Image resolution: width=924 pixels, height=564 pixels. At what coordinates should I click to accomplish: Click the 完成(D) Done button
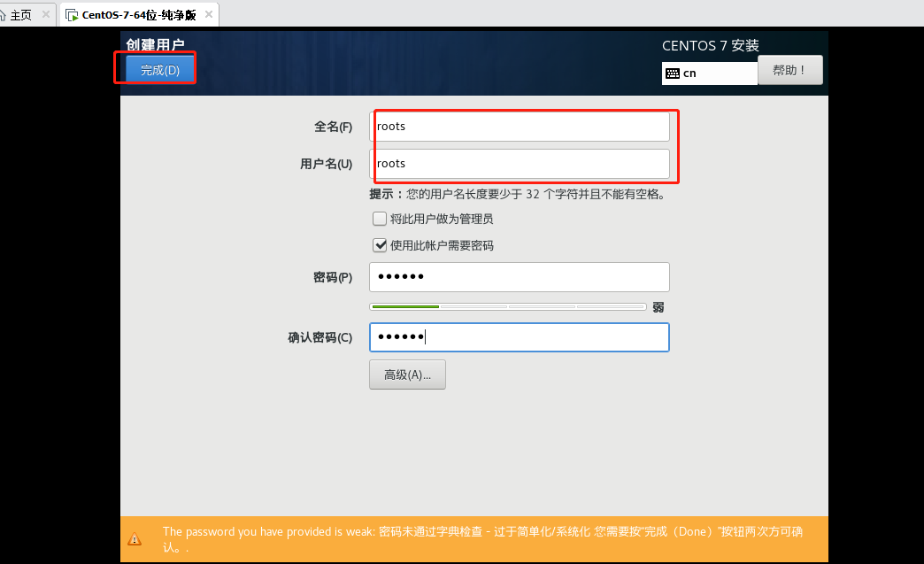tap(159, 70)
